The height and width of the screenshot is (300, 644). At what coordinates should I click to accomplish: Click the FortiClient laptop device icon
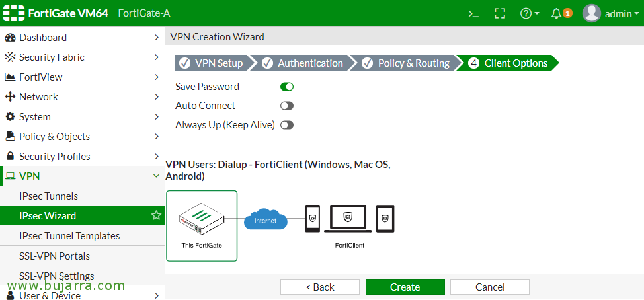pyautogui.click(x=349, y=218)
